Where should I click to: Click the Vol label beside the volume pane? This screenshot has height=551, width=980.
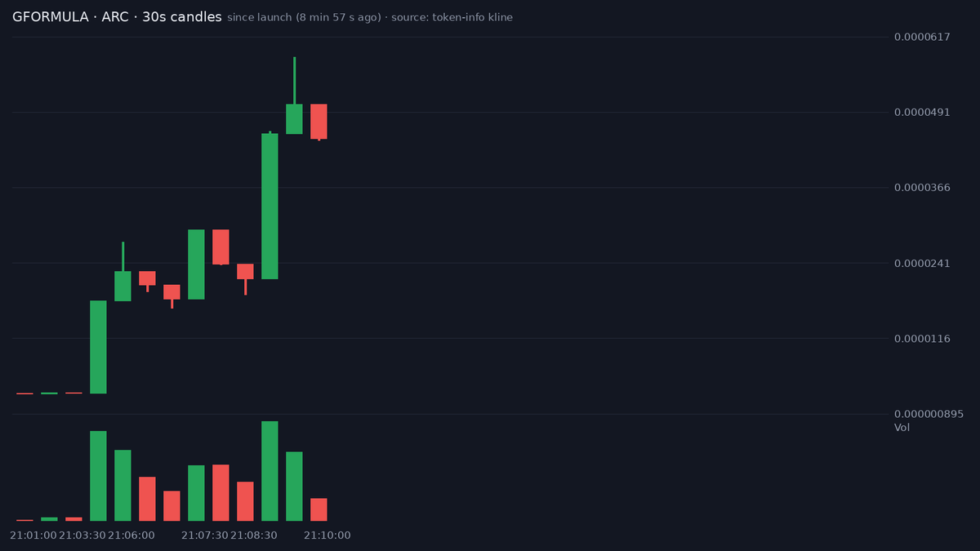[x=902, y=428]
